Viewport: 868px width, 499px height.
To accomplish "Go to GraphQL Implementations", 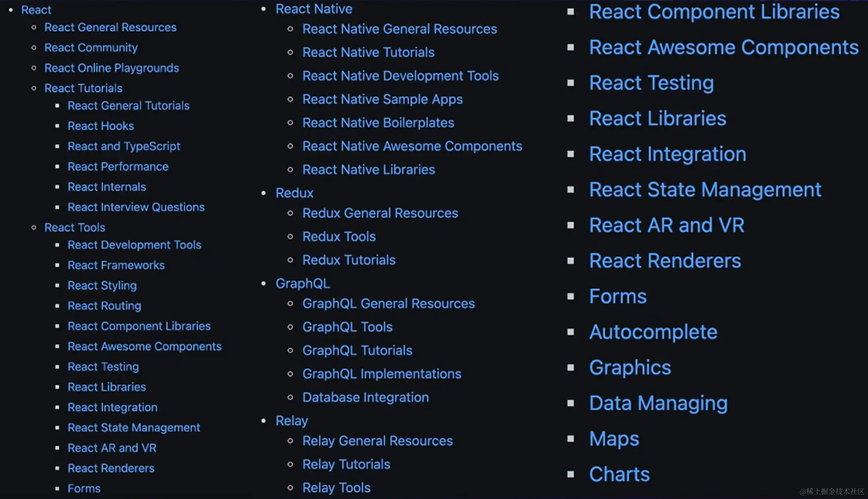I will click(x=381, y=374).
